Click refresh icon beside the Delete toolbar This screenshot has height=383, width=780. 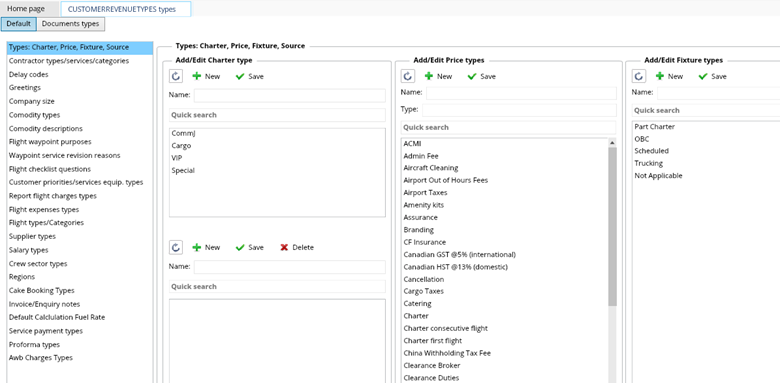coord(176,247)
